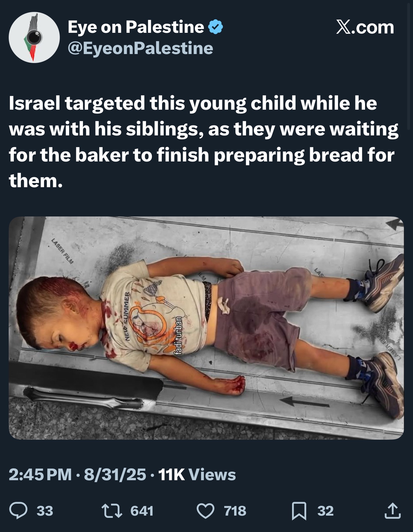
Task: Show the 718 likes count
Action: tap(235, 511)
